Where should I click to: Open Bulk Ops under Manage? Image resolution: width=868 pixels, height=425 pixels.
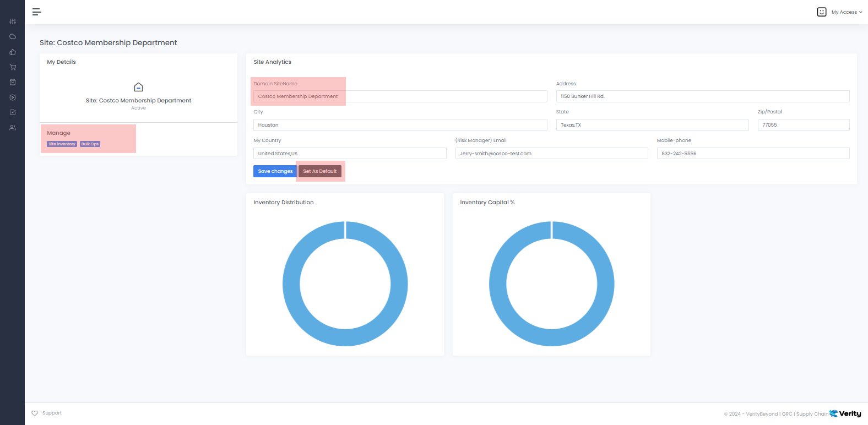[90, 144]
